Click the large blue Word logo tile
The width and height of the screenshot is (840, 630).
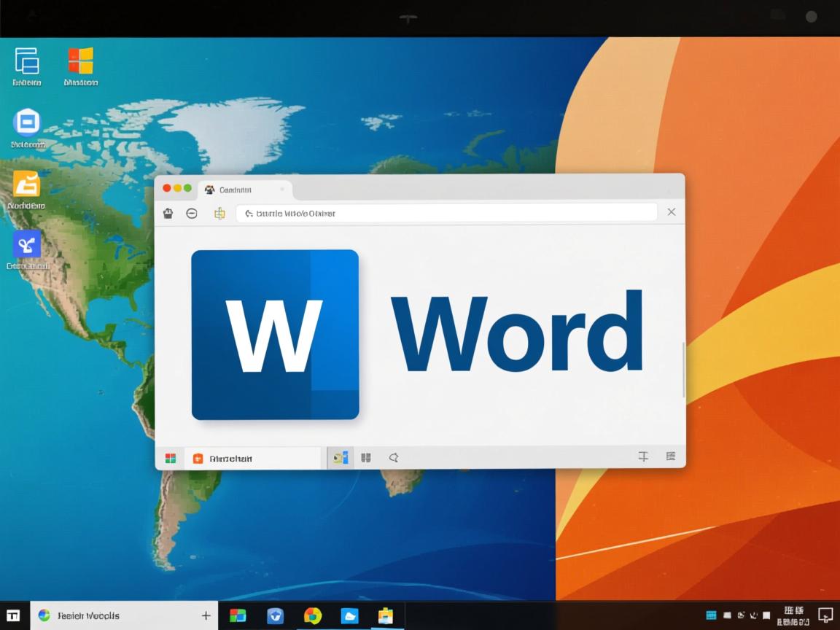pos(275,335)
